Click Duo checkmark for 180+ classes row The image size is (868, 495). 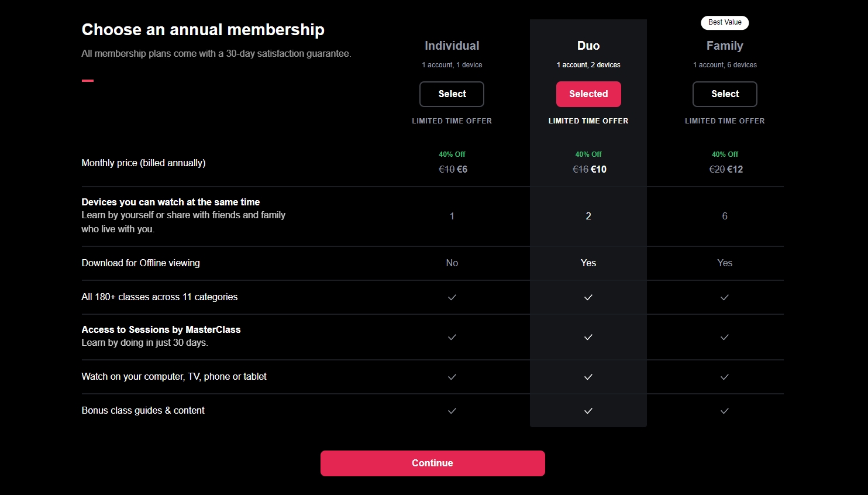pyautogui.click(x=588, y=297)
